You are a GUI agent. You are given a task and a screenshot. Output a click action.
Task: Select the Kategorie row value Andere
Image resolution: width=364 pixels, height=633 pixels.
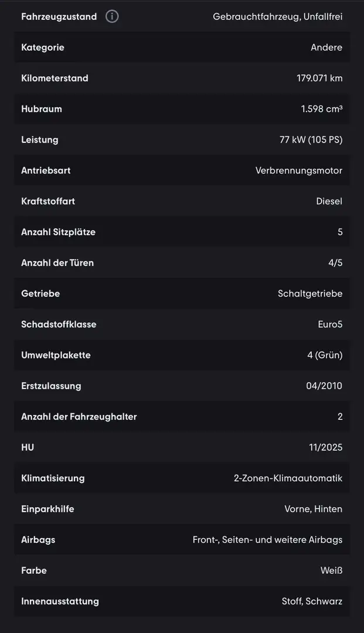(x=326, y=47)
